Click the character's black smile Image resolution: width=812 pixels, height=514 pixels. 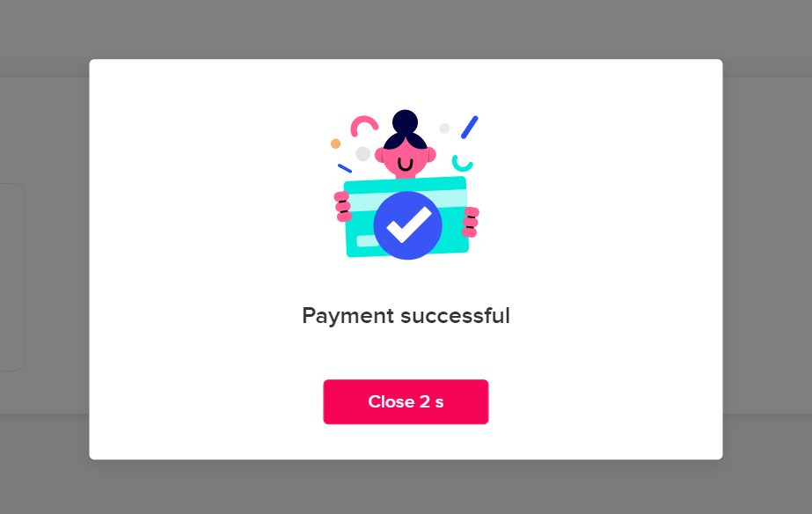(405, 165)
